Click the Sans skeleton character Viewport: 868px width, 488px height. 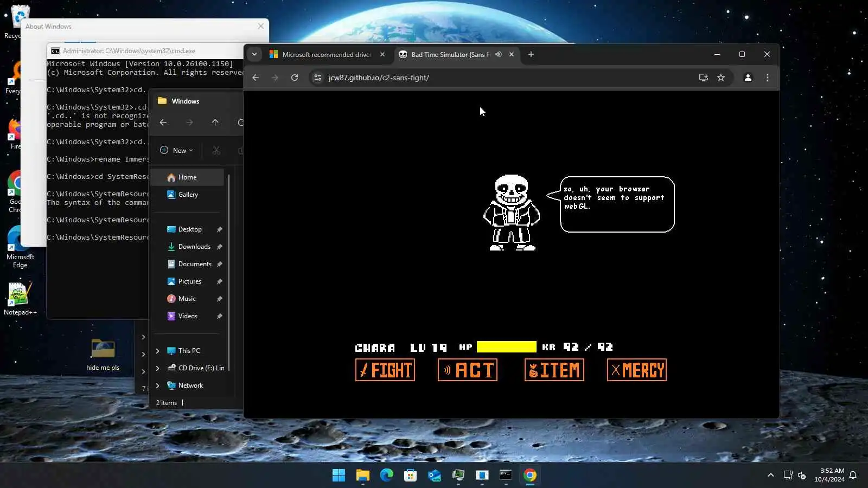[x=512, y=213]
